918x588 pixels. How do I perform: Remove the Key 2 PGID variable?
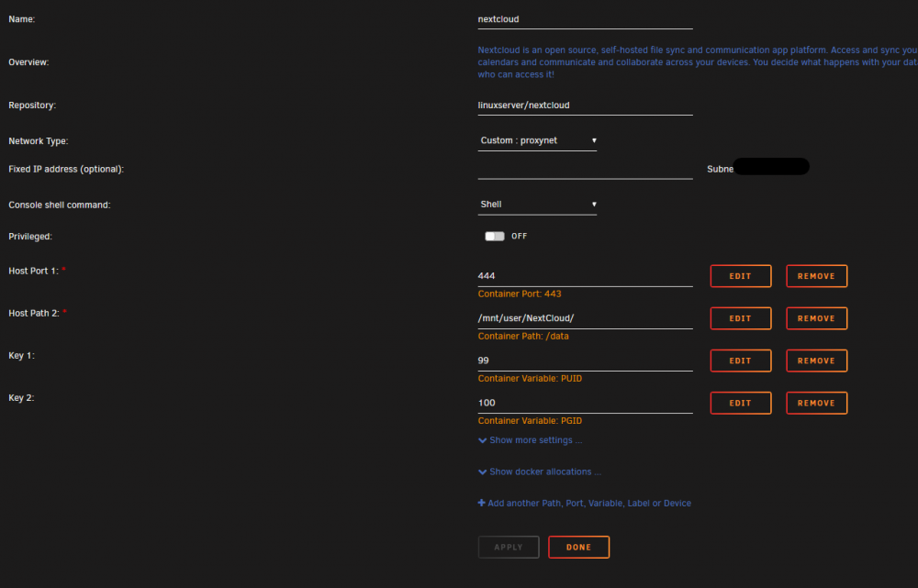816,403
